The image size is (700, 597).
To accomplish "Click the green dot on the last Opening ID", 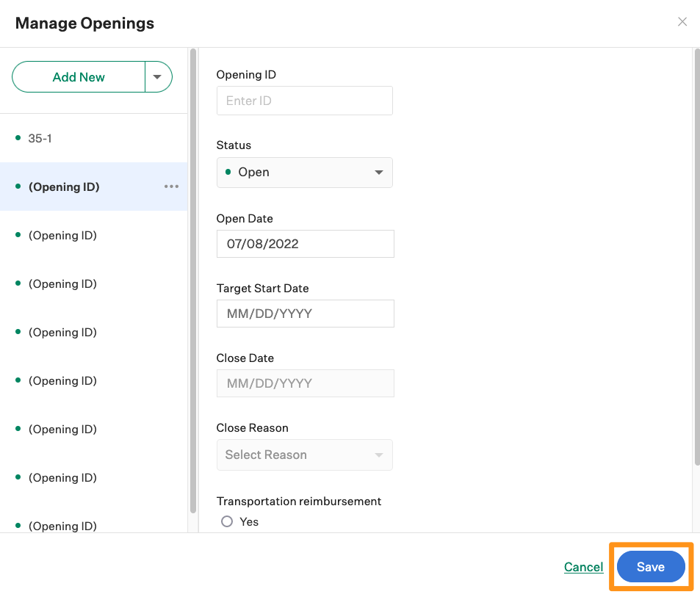I will 18,526.
